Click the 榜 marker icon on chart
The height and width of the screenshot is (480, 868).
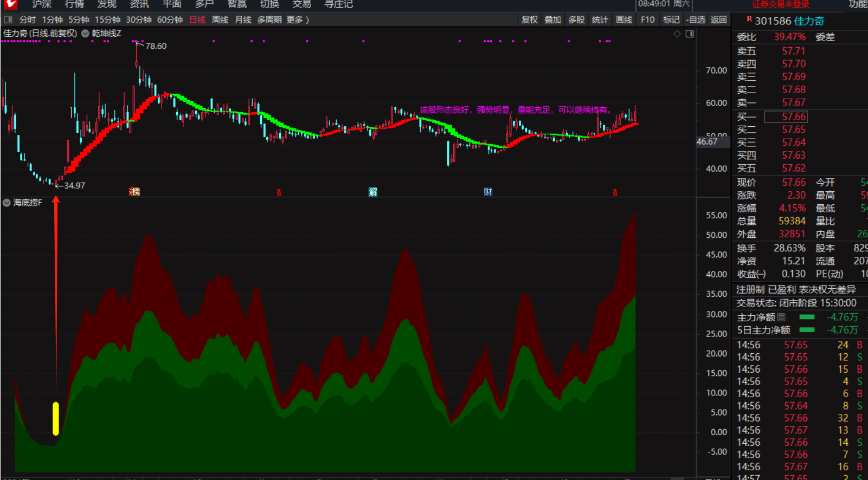pyautogui.click(x=134, y=192)
